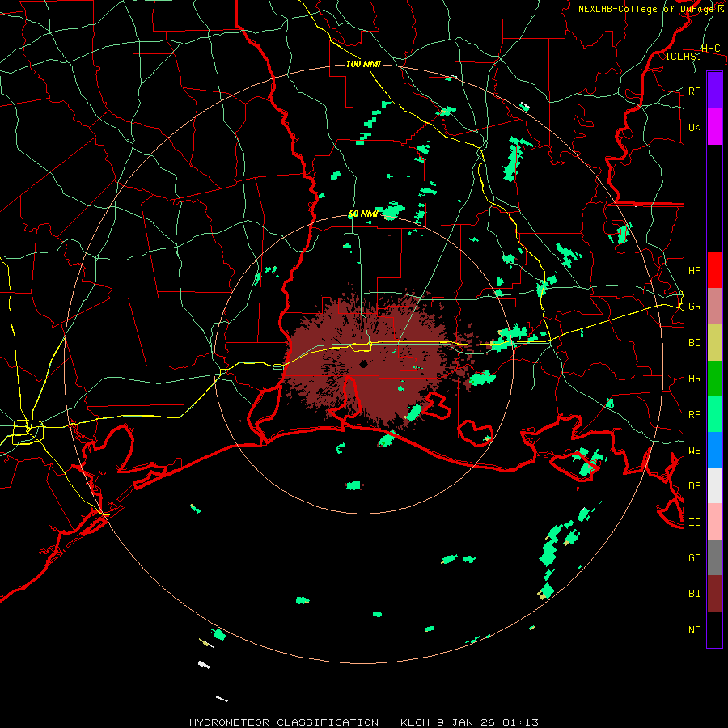Click the GC legend label
Screen dimensions: 728x728
pyautogui.click(x=694, y=558)
